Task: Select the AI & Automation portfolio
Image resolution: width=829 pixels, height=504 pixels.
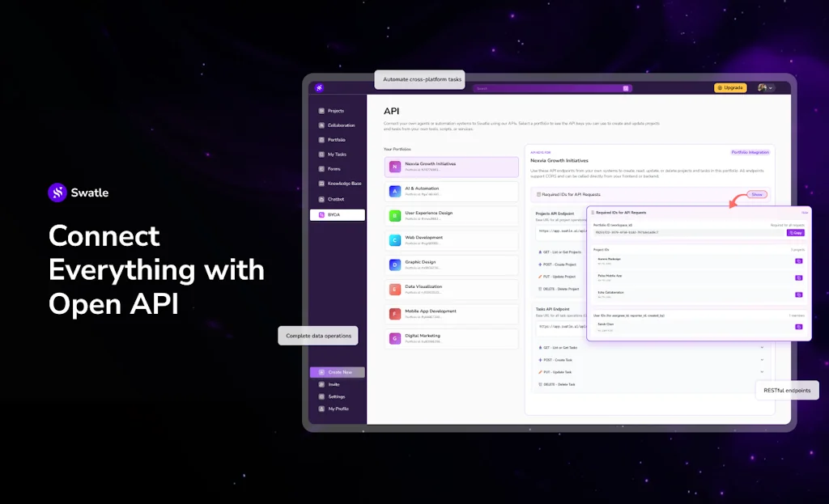Action: coord(451,192)
